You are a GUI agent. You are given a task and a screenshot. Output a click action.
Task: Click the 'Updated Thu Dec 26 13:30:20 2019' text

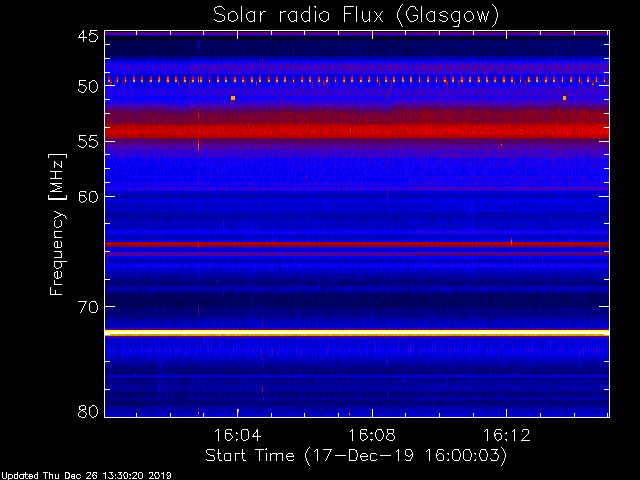[86, 476]
